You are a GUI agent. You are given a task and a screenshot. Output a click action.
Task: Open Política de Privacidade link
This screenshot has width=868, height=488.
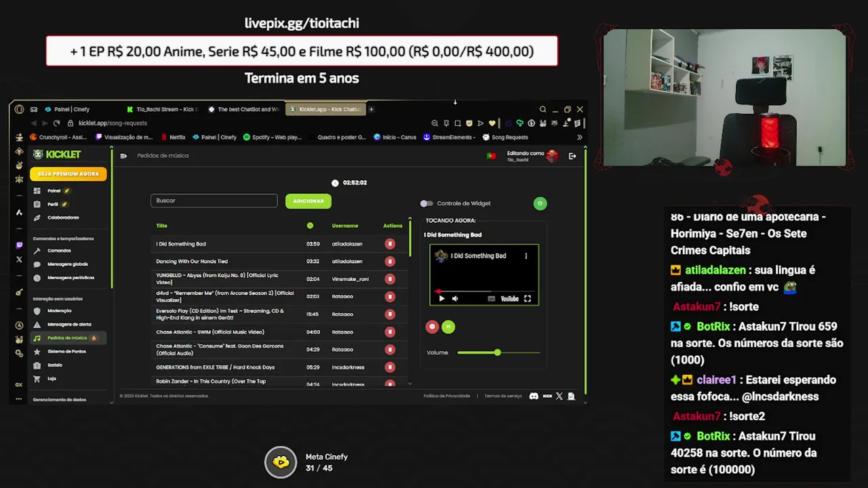tap(447, 396)
